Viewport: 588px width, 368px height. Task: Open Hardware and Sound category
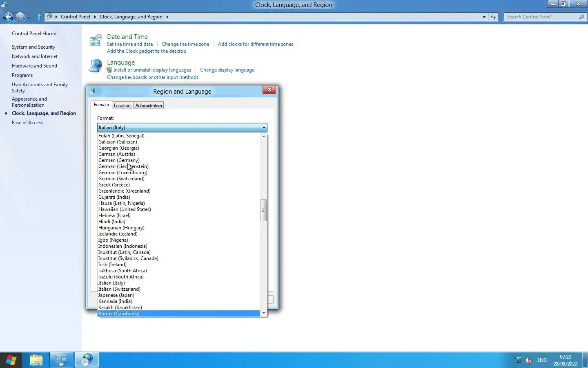tap(34, 66)
